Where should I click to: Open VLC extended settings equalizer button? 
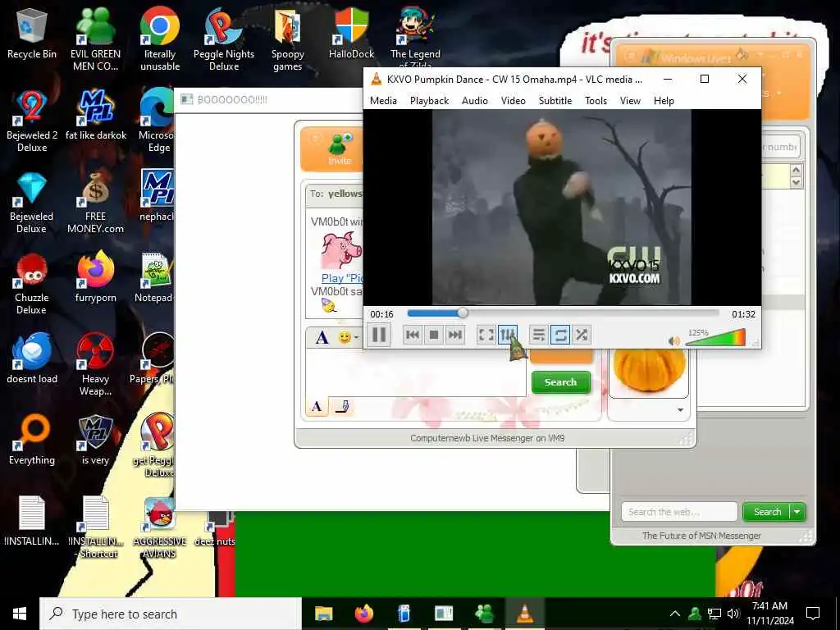[507, 335]
